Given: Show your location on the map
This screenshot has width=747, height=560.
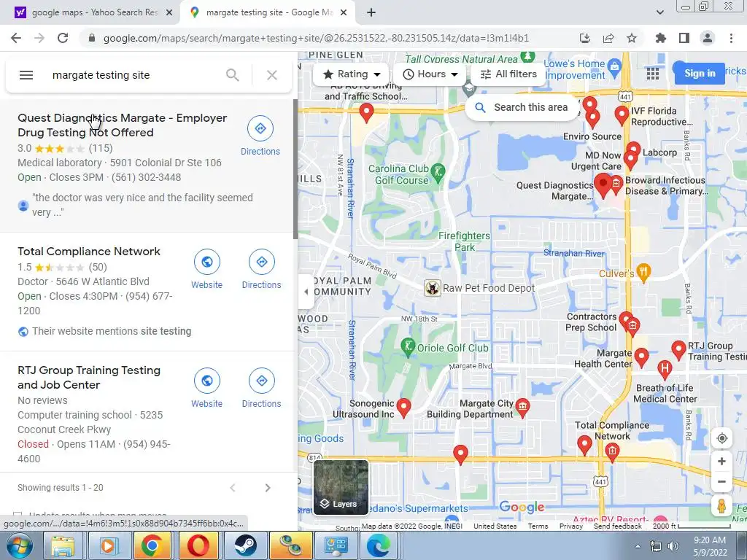Looking at the screenshot, I should [x=721, y=438].
